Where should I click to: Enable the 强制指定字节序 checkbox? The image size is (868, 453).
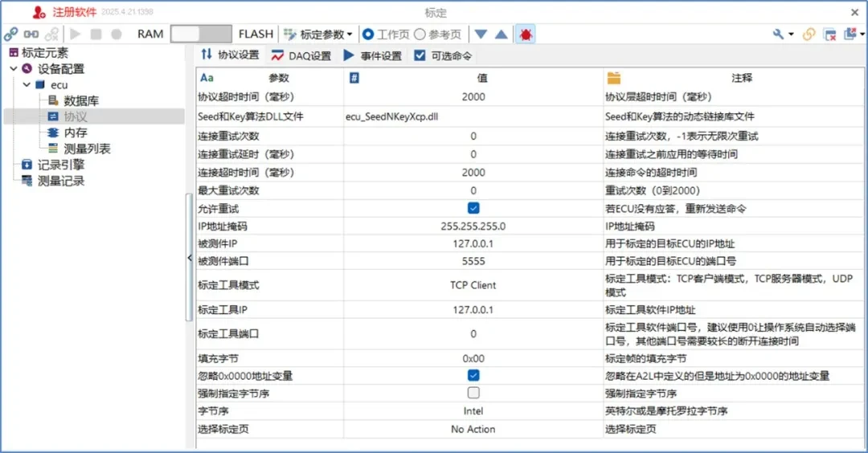point(473,393)
